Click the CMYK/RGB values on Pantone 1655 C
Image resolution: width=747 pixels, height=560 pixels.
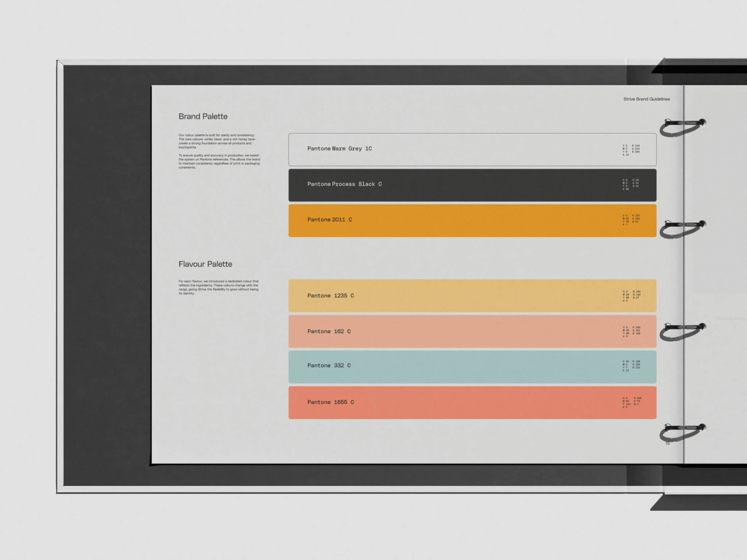(632, 402)
